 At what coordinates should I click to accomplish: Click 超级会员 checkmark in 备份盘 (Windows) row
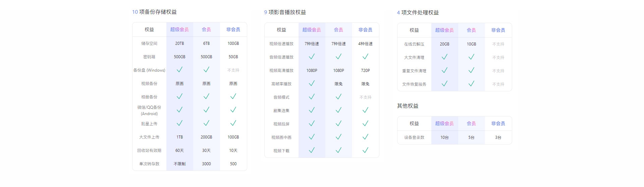(179, 70)
